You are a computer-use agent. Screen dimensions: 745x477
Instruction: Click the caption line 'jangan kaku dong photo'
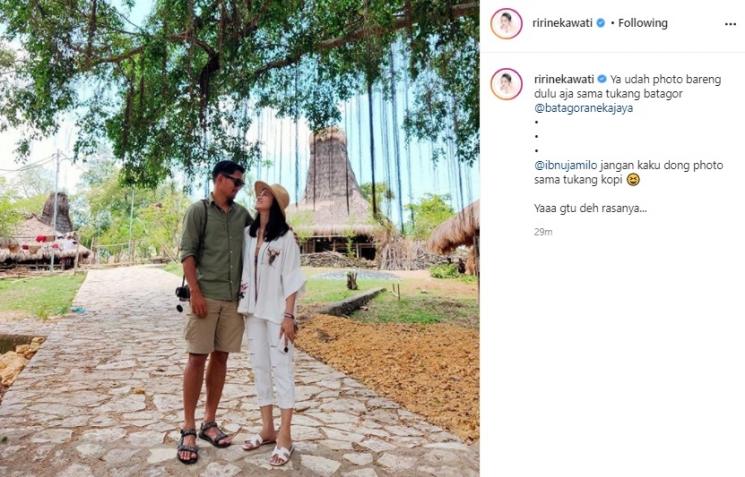pos(661,165)
